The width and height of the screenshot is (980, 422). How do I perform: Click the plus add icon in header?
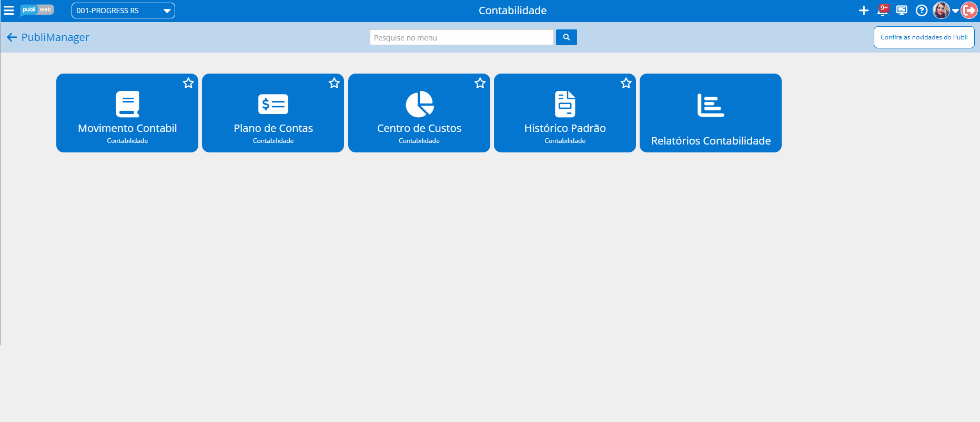tap(864, 11)
